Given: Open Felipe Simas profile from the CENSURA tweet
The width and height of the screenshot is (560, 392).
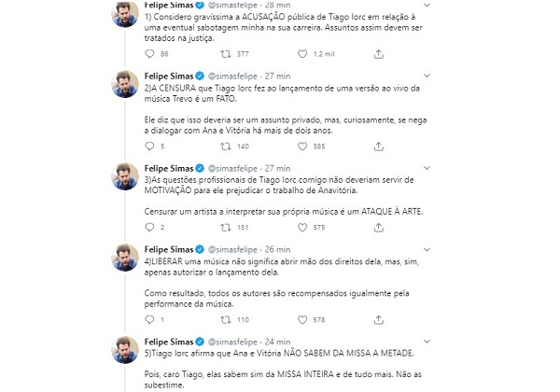Looking at the screenshot, I should [x=169, y=76].
